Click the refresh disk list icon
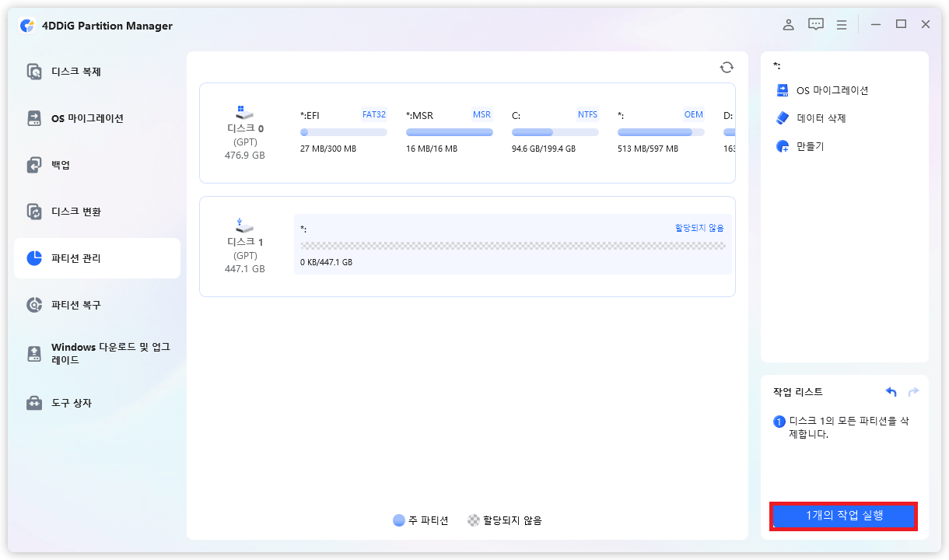 [727, 68]
